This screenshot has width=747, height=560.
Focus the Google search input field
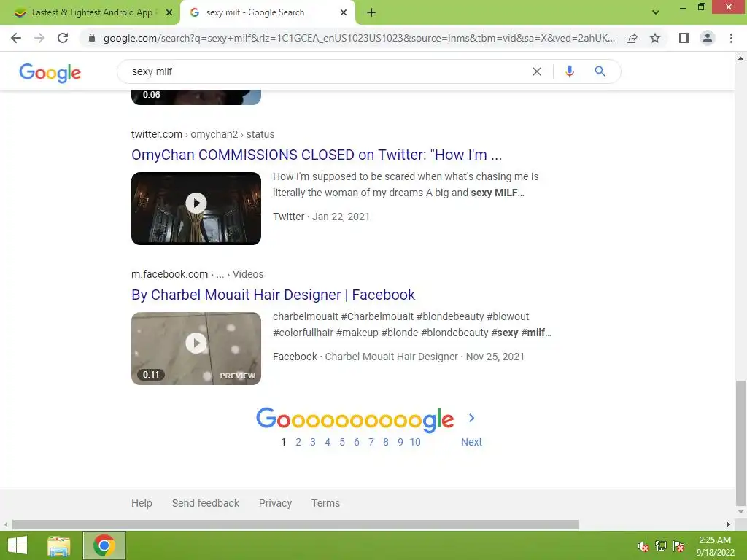(x=329, y=71)
